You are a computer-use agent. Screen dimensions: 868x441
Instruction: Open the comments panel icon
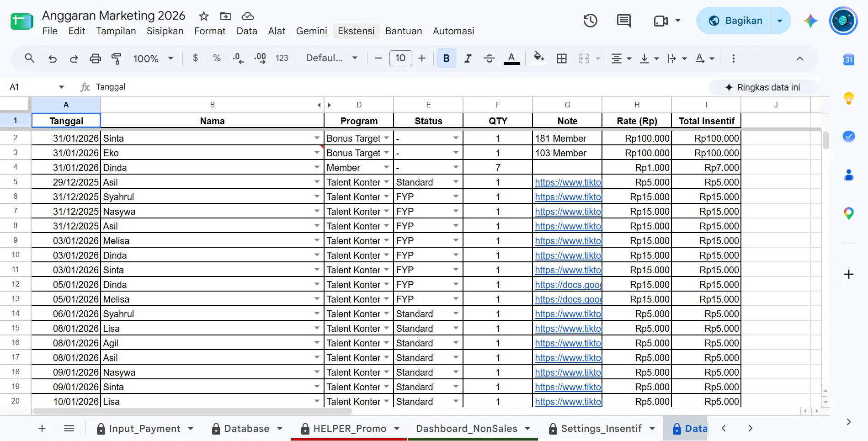pyautogui.click(x=624, y=21)
